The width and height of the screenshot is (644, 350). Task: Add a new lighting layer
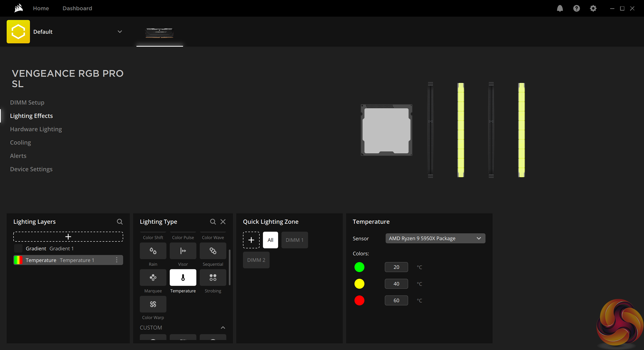click(68, 237)
